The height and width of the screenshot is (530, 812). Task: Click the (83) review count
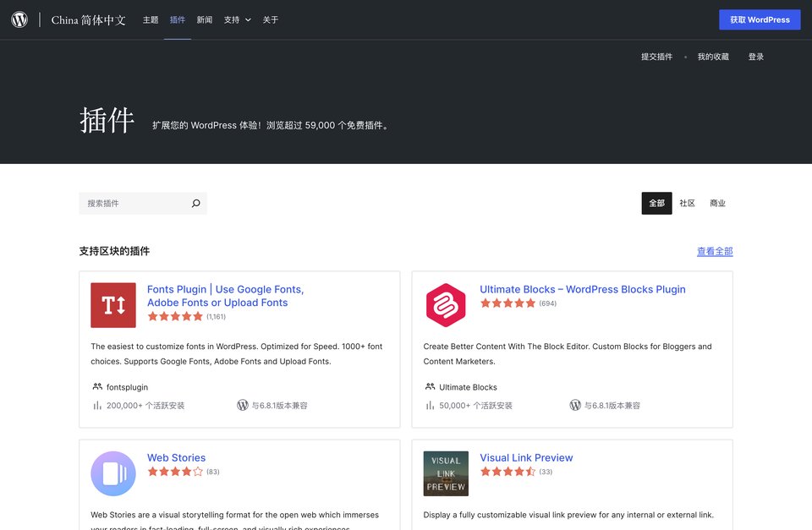click(x=213, y=472)
